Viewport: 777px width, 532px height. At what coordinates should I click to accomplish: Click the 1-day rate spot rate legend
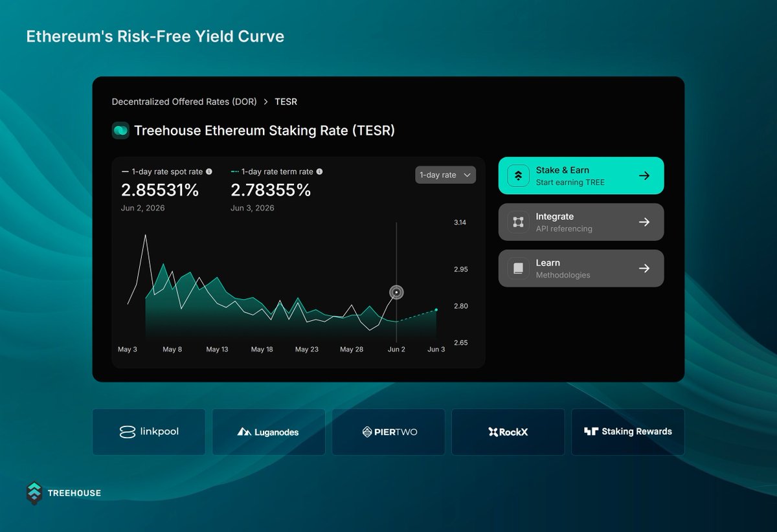click(162, 172)
